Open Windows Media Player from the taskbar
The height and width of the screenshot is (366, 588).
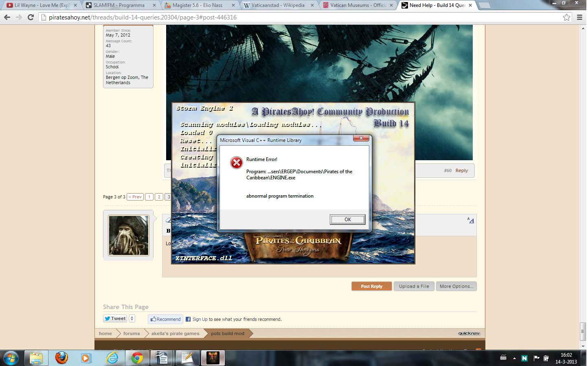[86, 358]
